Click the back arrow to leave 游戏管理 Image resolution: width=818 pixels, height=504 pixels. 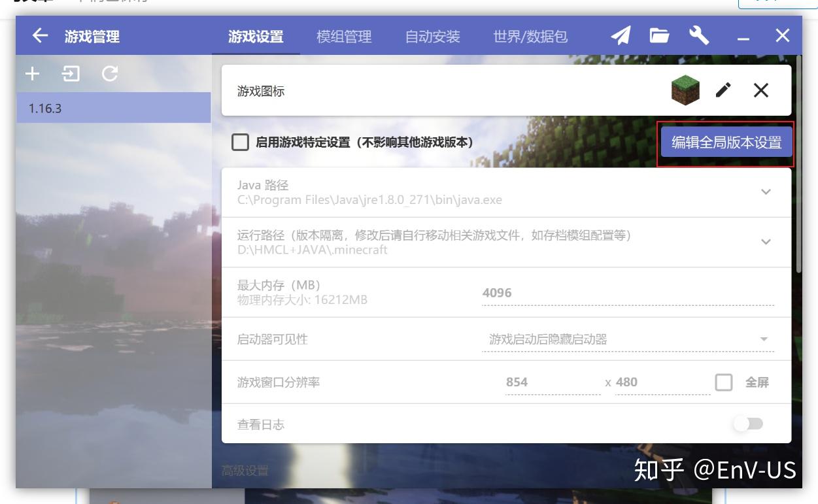[39, 36]
